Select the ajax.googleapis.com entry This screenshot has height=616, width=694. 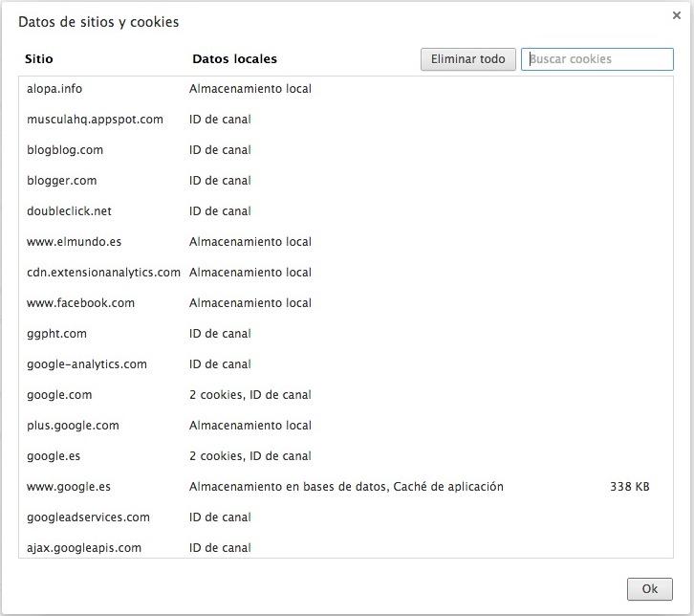click(x=84, y=548)
